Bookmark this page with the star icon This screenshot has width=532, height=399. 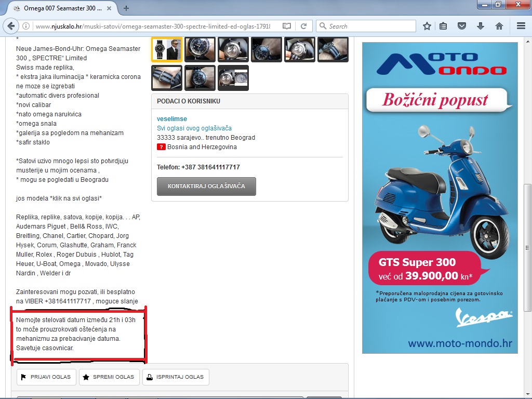click(x=427, y=26)
